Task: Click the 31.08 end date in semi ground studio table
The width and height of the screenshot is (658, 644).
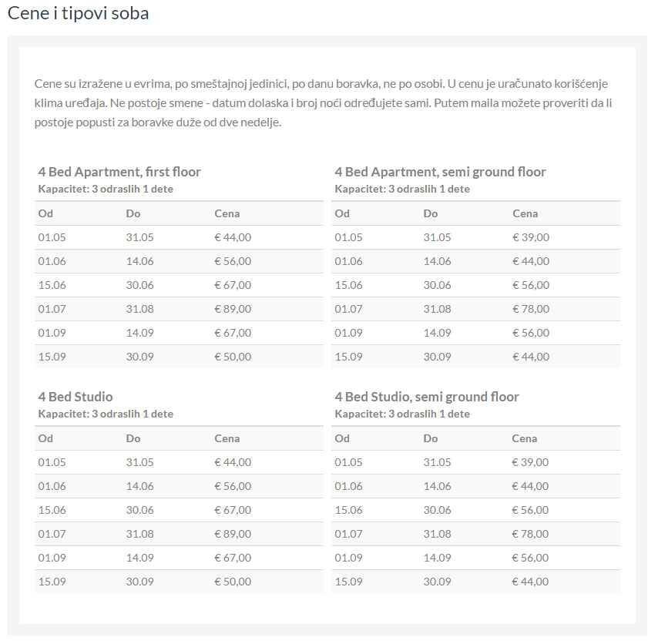Action: tap(437, 534)
